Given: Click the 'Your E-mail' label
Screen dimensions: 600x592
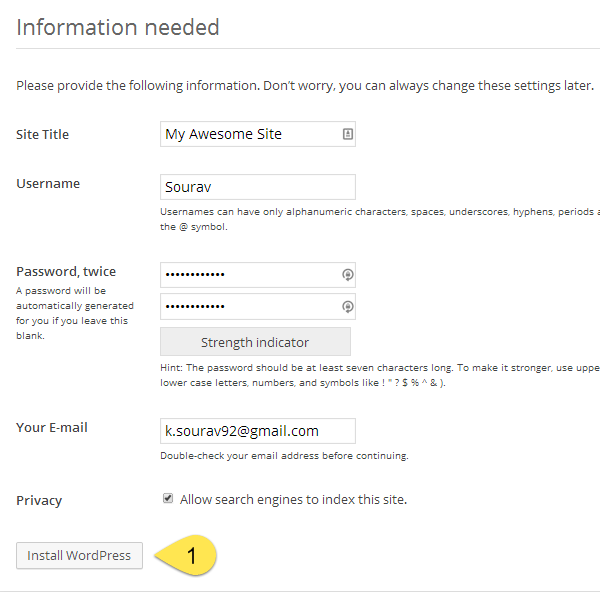Looking at the screenshot, I should [52, 427].
